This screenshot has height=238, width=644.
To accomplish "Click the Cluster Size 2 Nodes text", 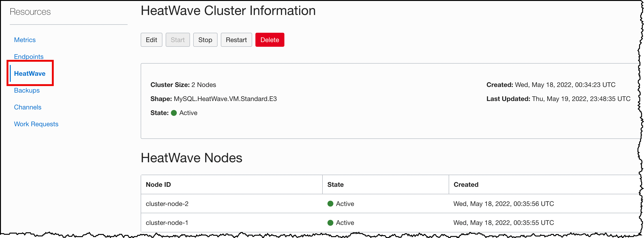I will click(183, 85).
